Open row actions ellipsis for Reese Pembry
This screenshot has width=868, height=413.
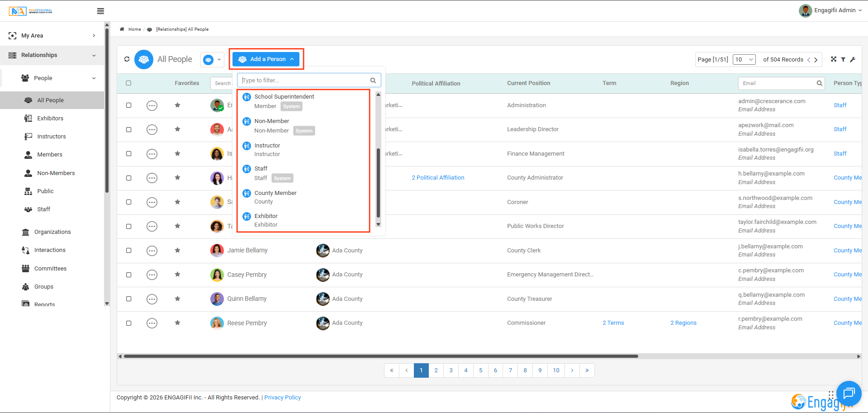pyautogui.click(x=152, y=323)
